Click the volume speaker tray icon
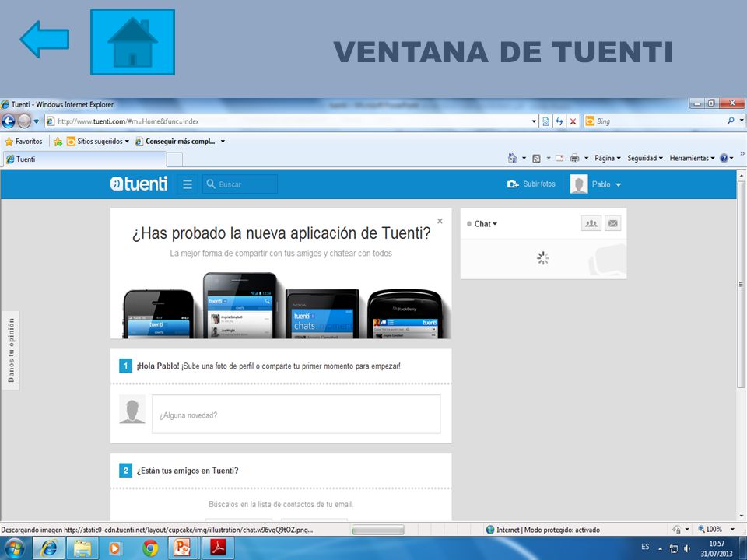The image size is (747, 560). click(686, 548)
